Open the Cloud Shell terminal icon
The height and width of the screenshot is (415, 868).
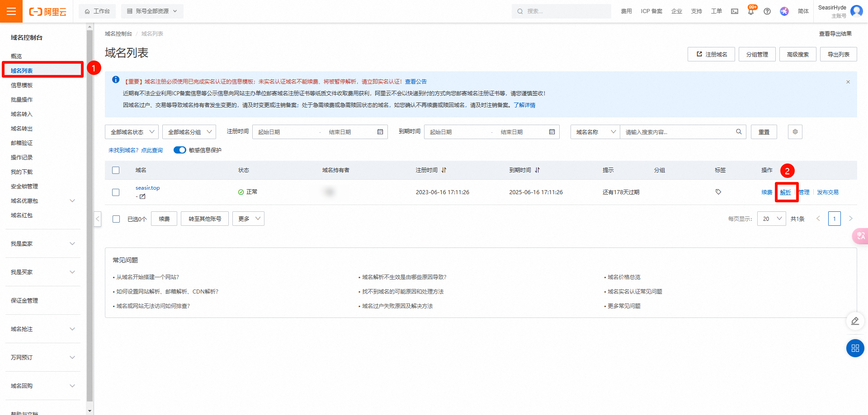click(x=735, y=11)
